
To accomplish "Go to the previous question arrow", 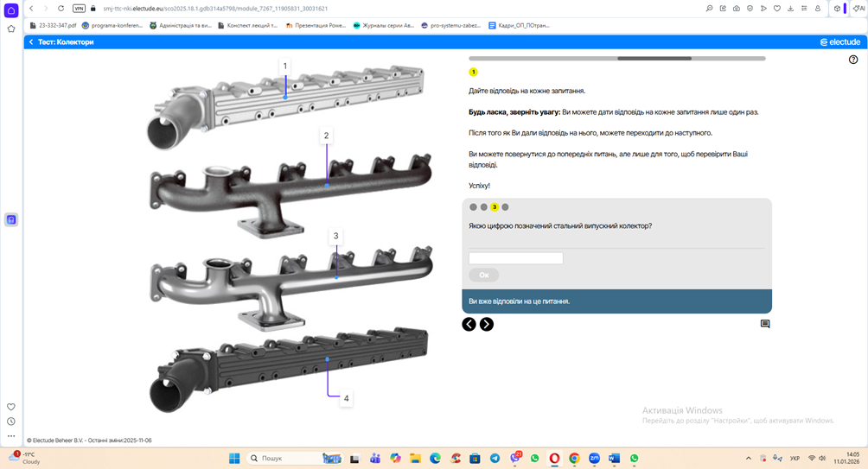I will click(469, 324).
